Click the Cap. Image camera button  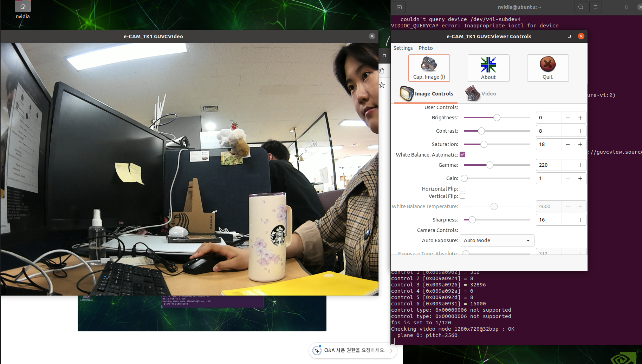(429, 68)
